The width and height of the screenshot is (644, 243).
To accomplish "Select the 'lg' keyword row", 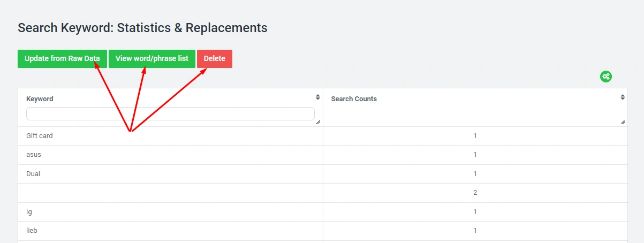I will click(x=29, y=212).
